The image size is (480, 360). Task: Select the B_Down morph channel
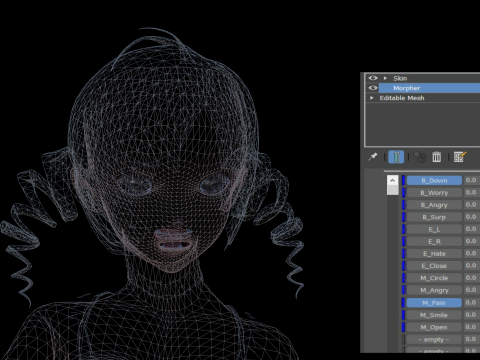(434, 180)
